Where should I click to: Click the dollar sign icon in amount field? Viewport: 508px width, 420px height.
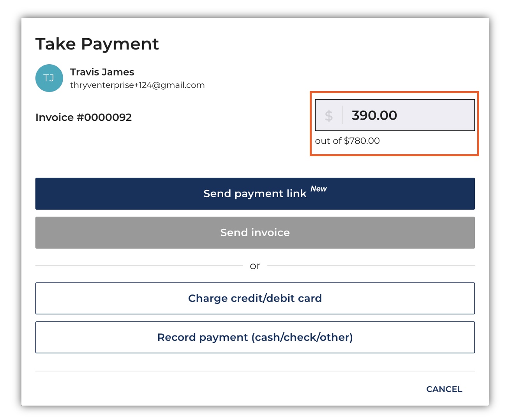point(329,115)
